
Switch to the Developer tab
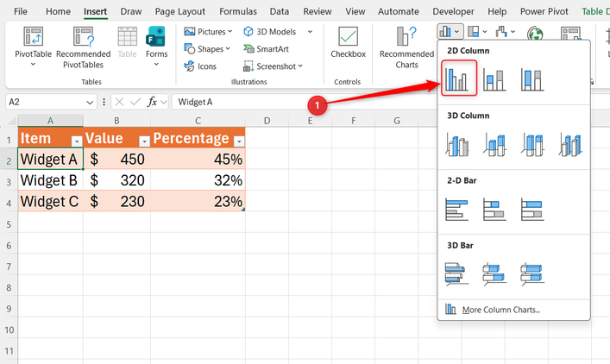tap(453, 12)
